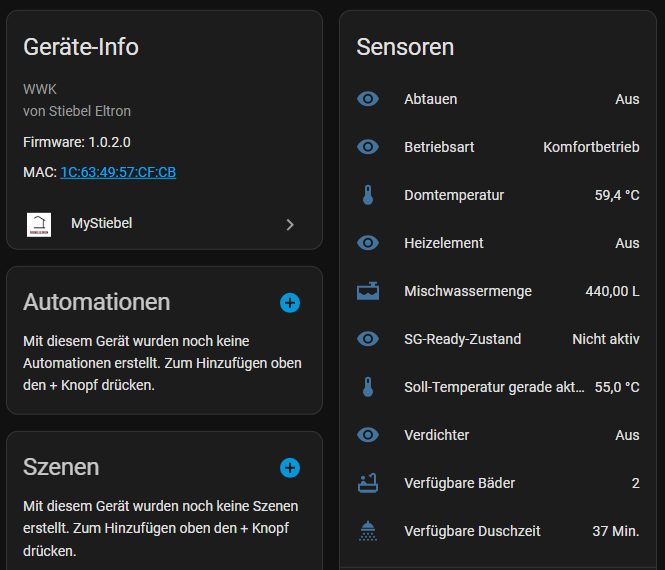Open the Domtemperatur 59,4 °C reading

pos(616,195)
